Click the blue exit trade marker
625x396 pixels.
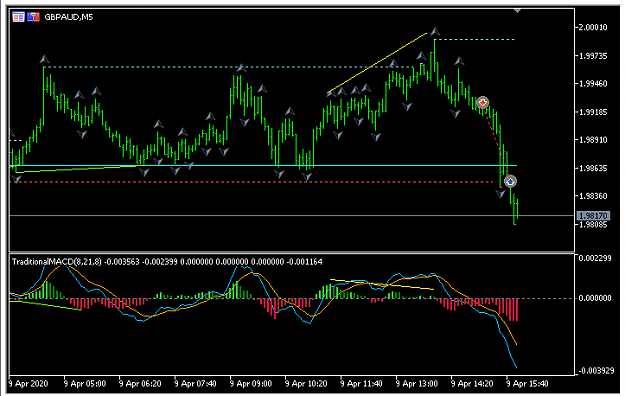tap(510, 181)
